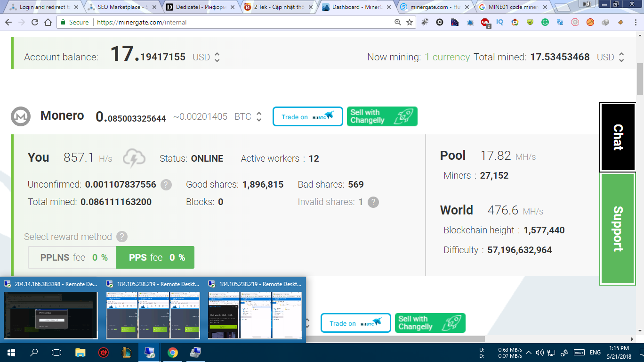Reload the MinerGate page
Viewport: 644px width, 362px height.
tap(35, 22)
